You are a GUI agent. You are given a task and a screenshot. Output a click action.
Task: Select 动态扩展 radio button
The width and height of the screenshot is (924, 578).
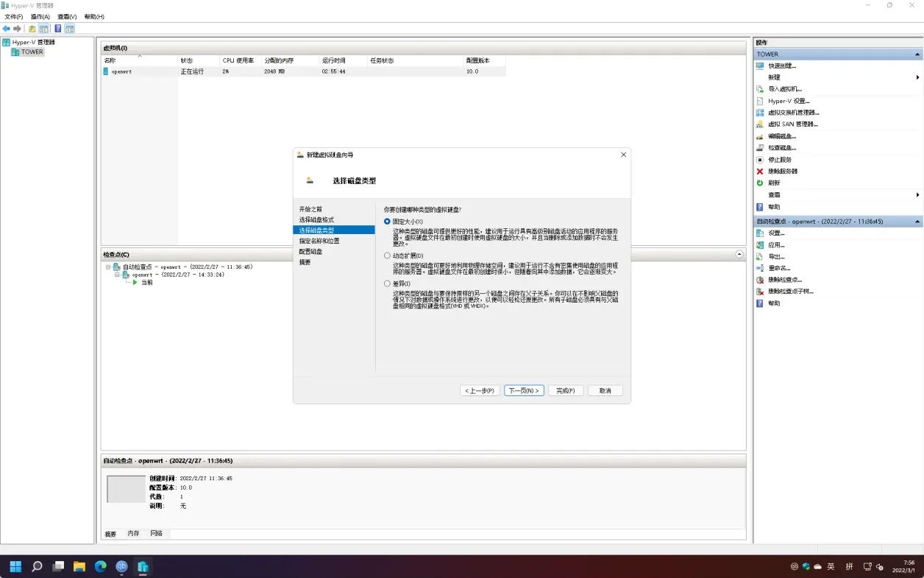(x=387, y=255)
